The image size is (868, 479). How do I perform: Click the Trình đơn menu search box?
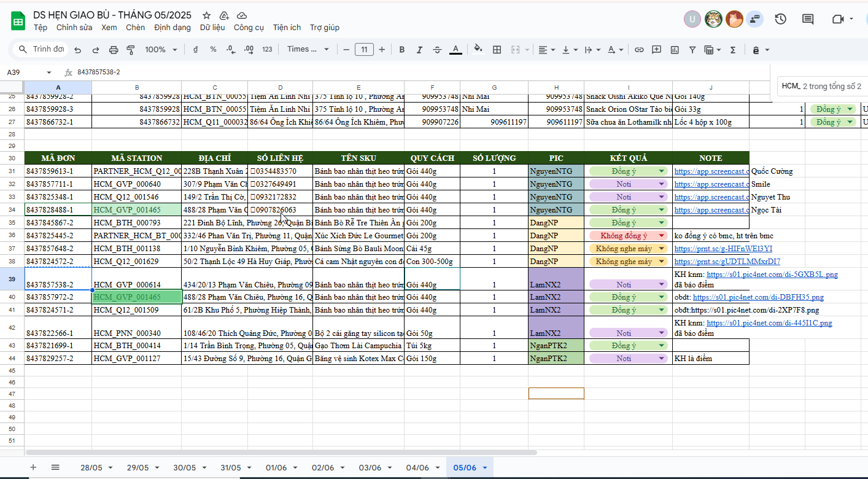(41, 49)
